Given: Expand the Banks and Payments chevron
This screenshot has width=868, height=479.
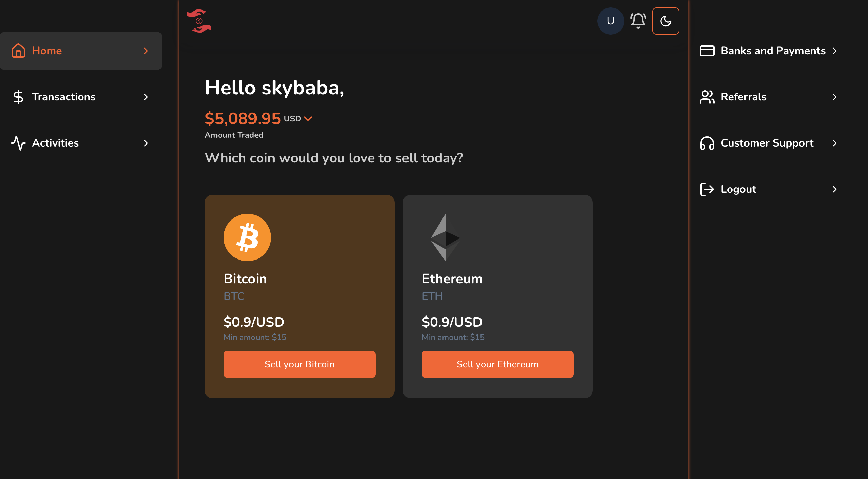Looking at the screenshot, I should (x=835, y=51).
